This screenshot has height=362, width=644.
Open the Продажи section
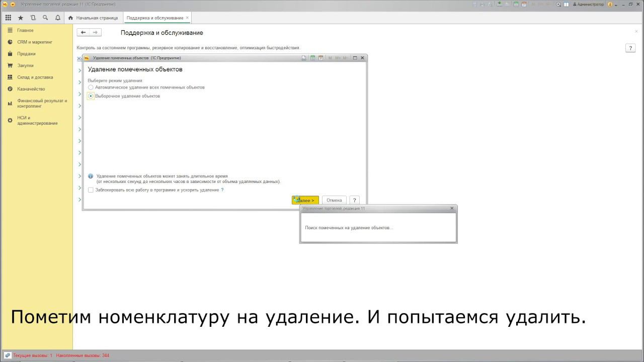tap(26, 54)
